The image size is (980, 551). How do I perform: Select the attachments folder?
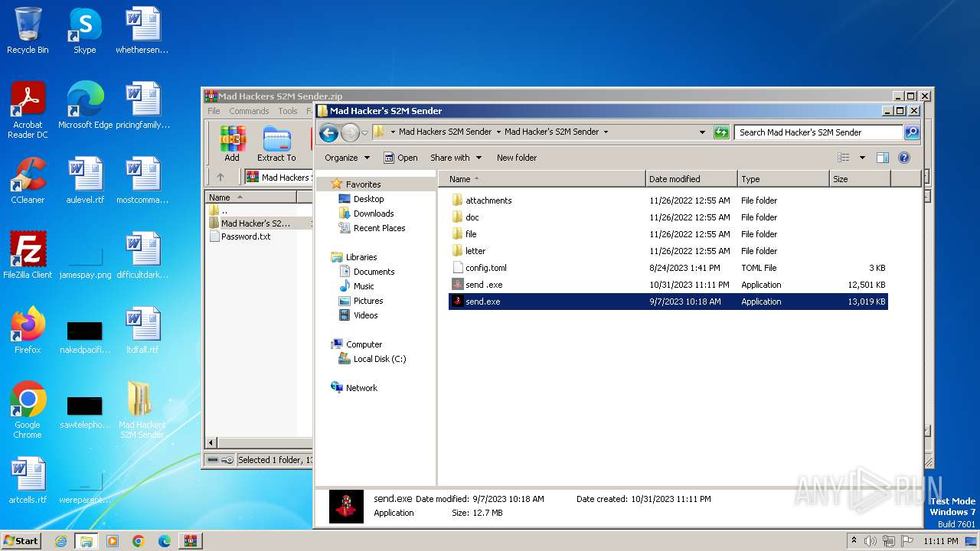pos(668,201)
